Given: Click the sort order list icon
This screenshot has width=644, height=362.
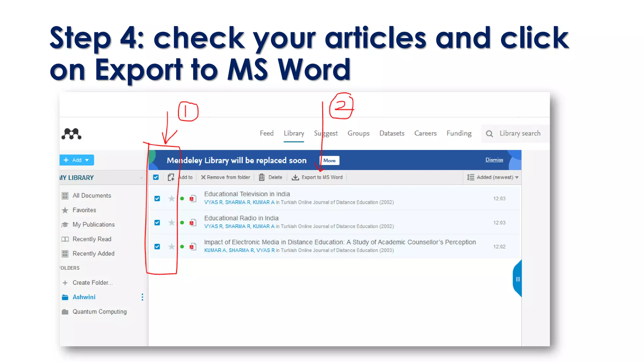Looking at the screenshot, I should pyautogui.click(x=470, y=177).
